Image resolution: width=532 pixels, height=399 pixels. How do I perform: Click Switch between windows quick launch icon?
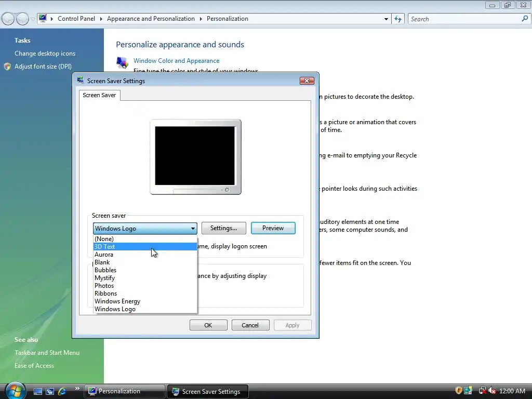click(x=50, y=391)
